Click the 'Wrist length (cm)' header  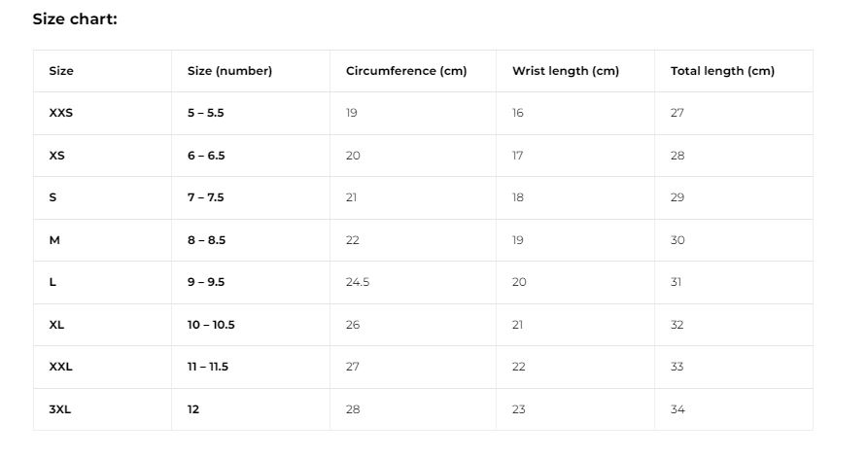(x=566, y=71)
